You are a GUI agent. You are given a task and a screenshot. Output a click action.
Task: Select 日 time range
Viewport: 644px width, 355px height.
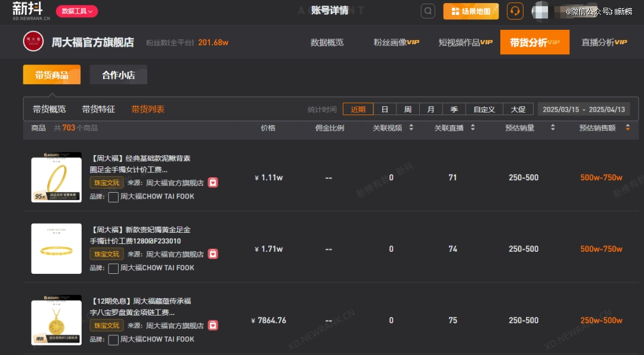pyautogui.click(x=385, y=109)
